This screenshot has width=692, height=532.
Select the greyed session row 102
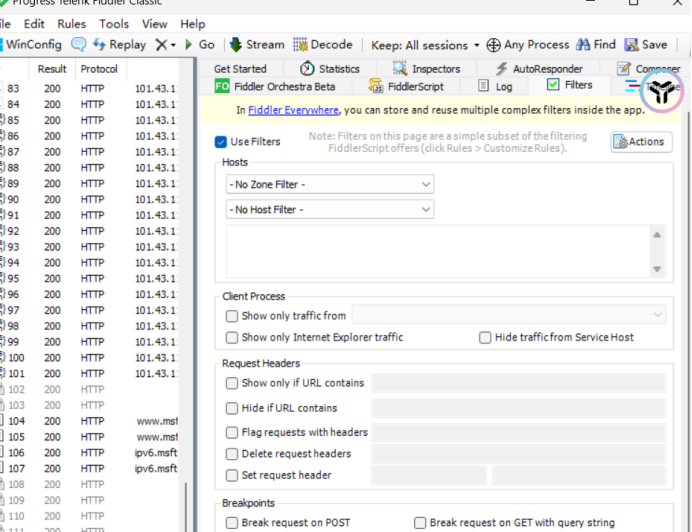(88, 389)
